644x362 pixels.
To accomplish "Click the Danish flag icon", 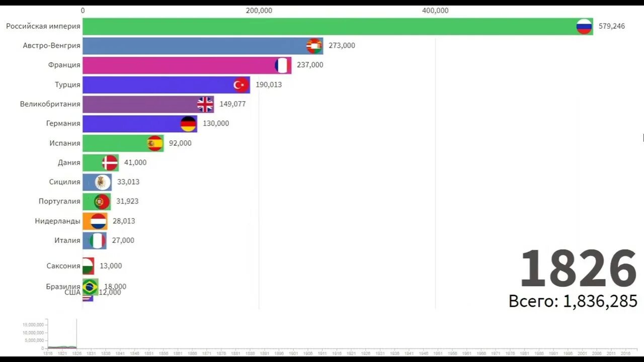I will pos(110,162).
